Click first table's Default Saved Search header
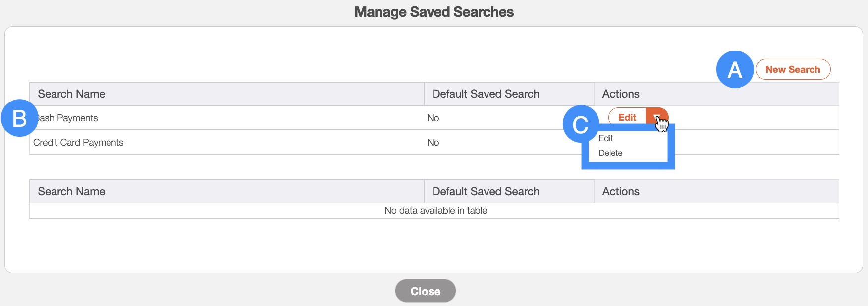This screenshot has width=868, height=306. pyautogui.click(x=486, y=94)
